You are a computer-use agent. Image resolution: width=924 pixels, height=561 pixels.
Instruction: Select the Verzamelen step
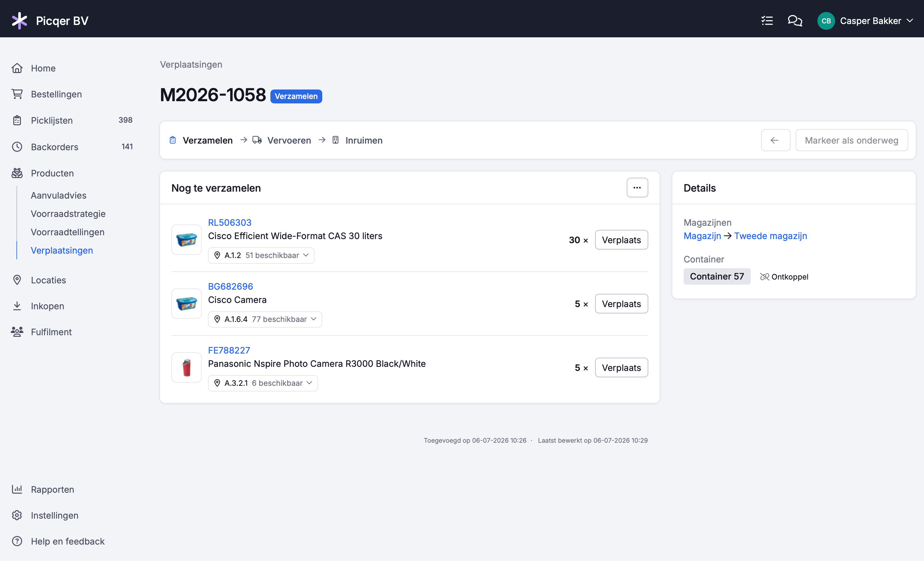click(x=207, y=140)
